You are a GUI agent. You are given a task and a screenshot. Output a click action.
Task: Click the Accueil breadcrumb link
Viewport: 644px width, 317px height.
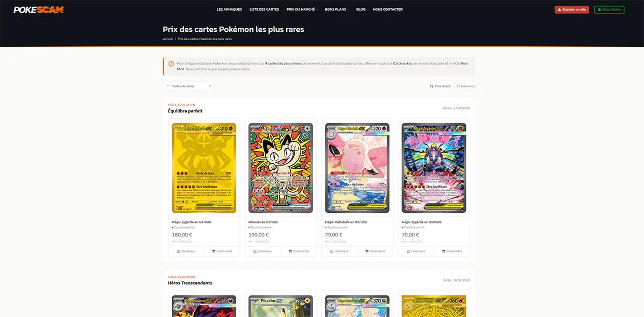[x=167, y=39]
